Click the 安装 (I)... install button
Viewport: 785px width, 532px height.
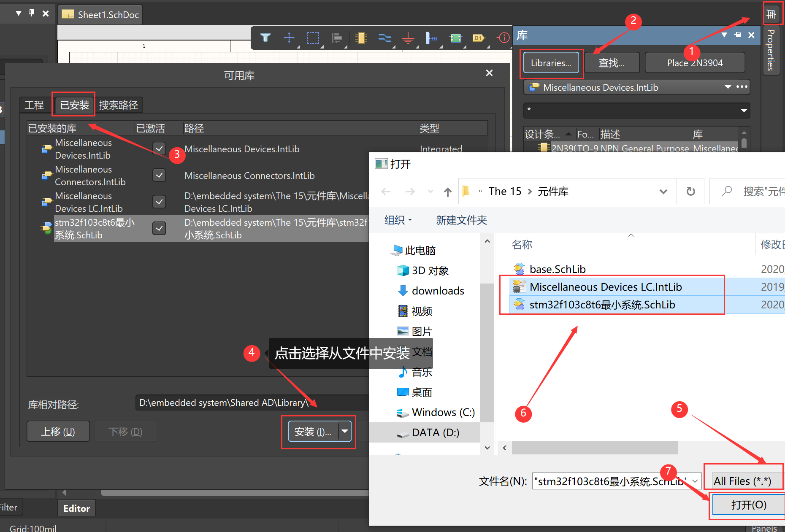coord(313,431)
